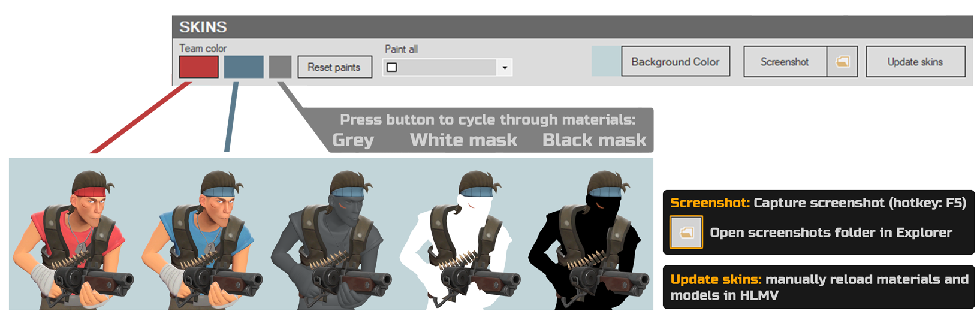This screenshot has width=980, height=323.
Task: Click the red team Heavy render
Action: pyautogui.click(x=72, y=240)
